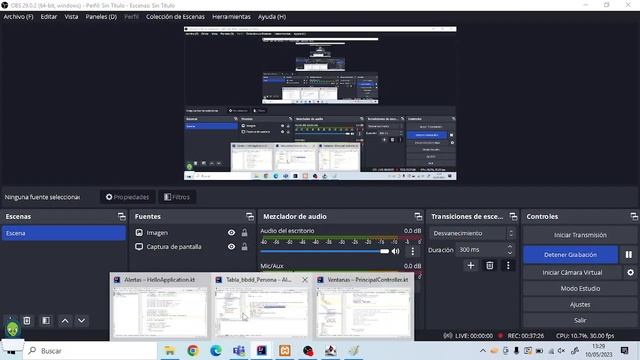This screenshot has height=360, width=640.
Task: Open Microsoft Edge from the taskbar
Action: click(x=216, y=351)
